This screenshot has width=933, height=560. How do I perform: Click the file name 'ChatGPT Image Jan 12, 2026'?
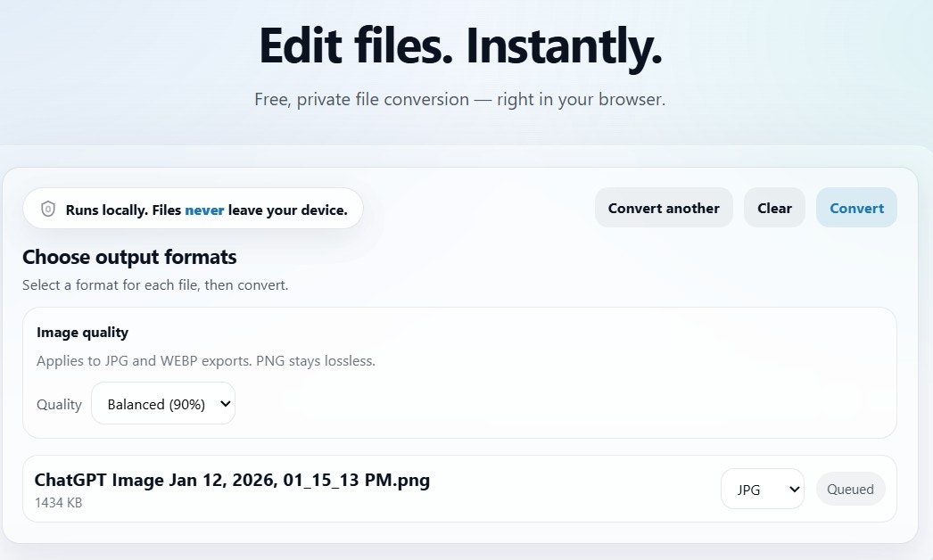[x=232, y=480]
